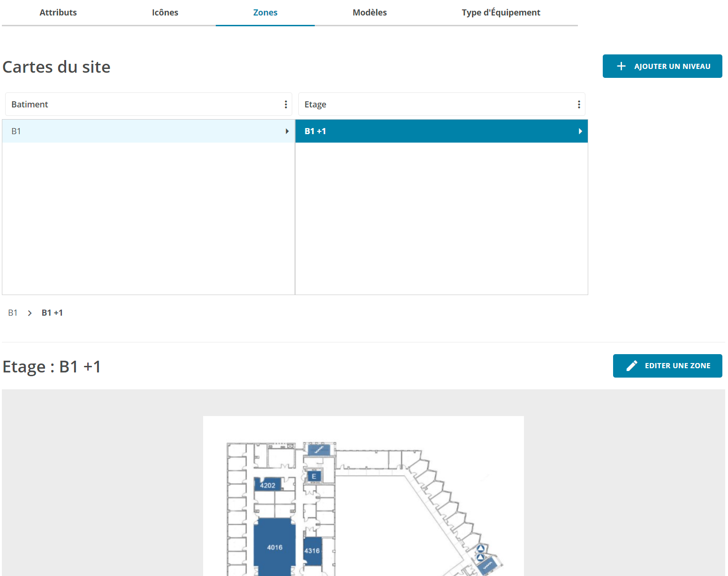Image resolution: width=728 pixels, height=576 pixels.
Task: Switch to the Attributs tab
Action: [x=58, y=13]
